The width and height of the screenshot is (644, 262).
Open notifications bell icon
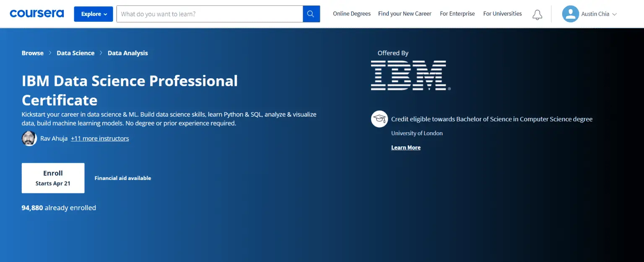(x=537, y=15)
